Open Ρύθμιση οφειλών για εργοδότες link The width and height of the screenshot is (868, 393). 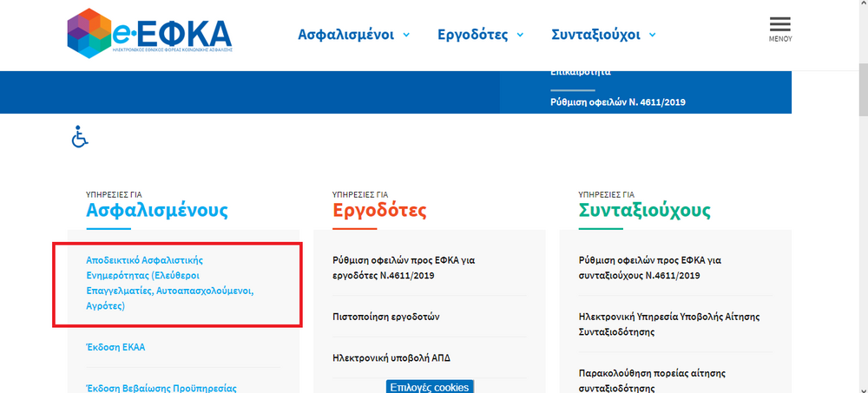tap(404, 267)
